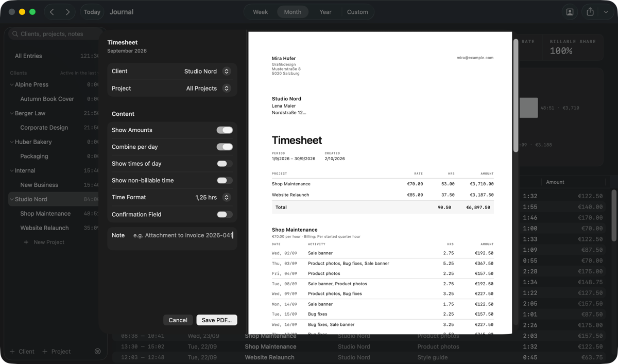Click the Share icon in the toolbar
The height and width of the screenshot is (364, 618).
pos(590,12)
